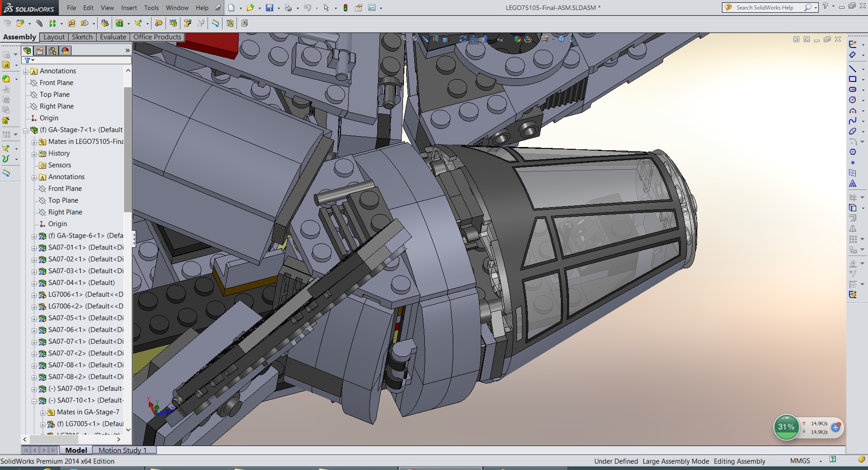Select the Circle sketch tool
The image size is (868, 470).
tap(853, 100)
